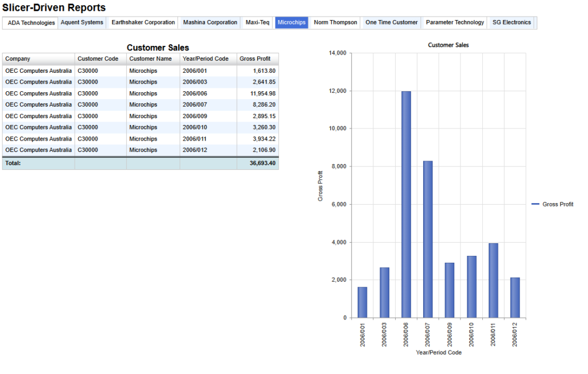
Task: Select the Norm Thompson slicer
Action: (335, 22)
